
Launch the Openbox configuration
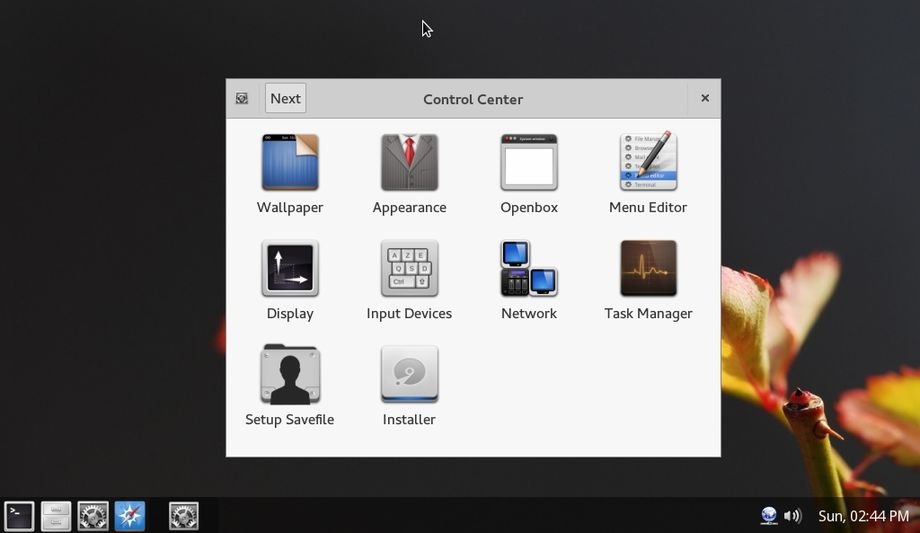pyautogui.click(x=529, y=163)
